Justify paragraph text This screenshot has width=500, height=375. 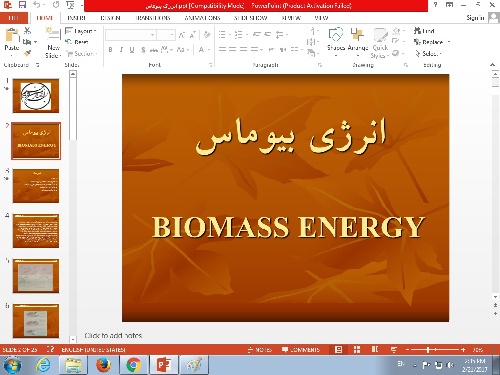click(x=256, y=49)
